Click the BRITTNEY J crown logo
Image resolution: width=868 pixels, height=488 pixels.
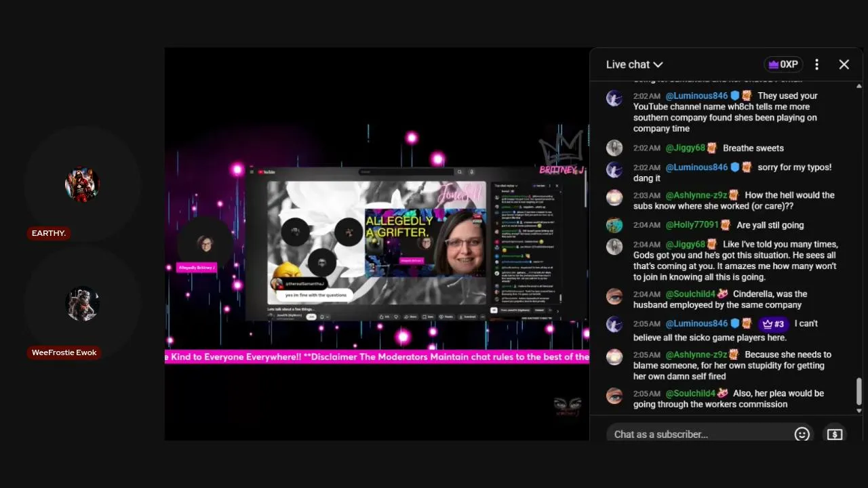pyautogui.click(x=561, y=153)
